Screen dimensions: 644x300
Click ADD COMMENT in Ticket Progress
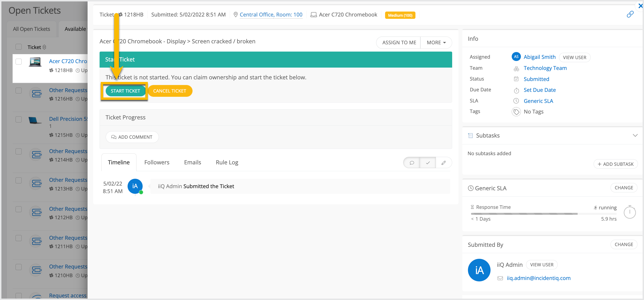[x=132, y=137]
